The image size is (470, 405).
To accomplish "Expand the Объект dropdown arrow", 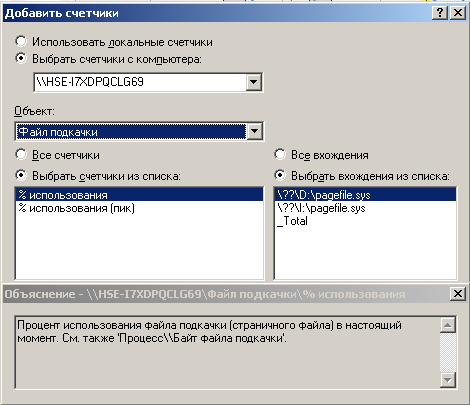I will click(254, 132).
